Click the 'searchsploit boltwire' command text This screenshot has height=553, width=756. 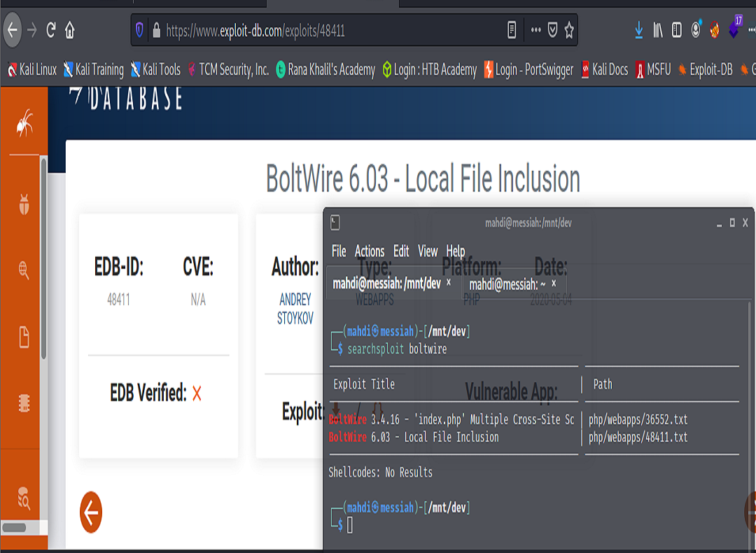[397, 349]
